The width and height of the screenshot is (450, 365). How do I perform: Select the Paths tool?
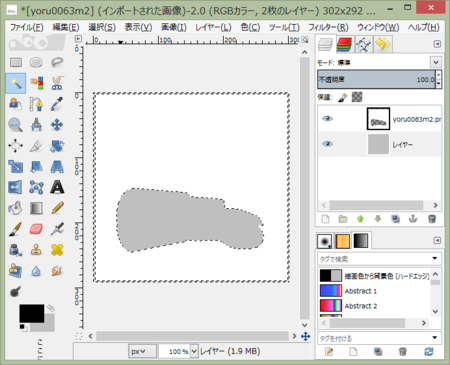(36, 104)
